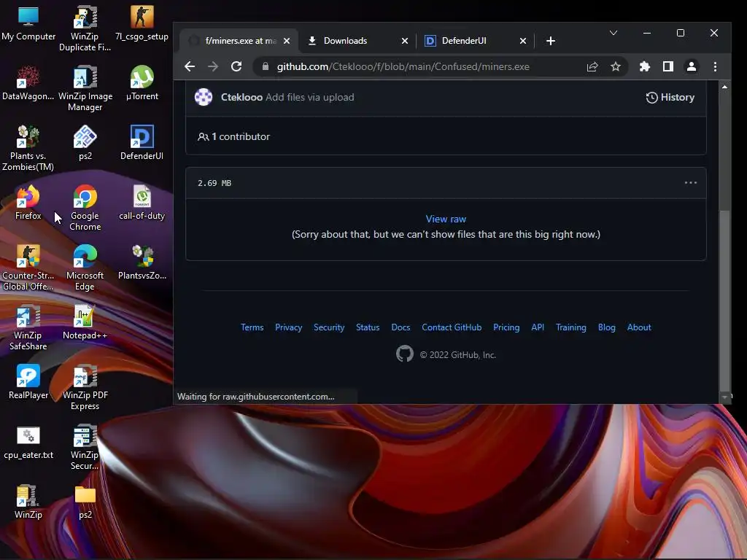Click scrollbar up arrow

724,87
